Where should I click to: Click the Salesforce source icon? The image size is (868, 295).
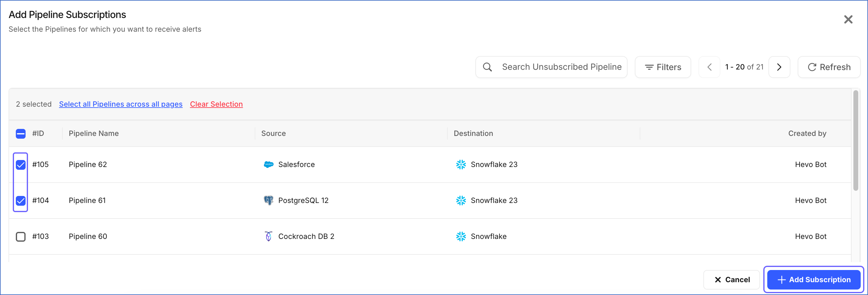(268, 164)
